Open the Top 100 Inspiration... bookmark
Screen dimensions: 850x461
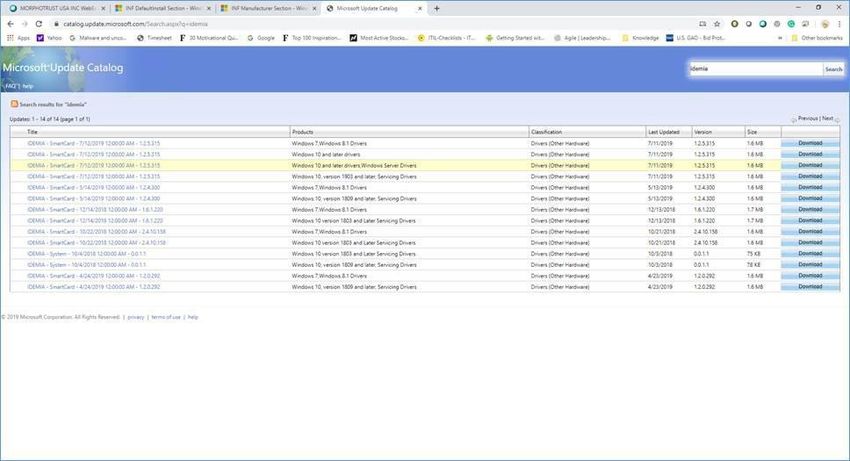[312, 38]
